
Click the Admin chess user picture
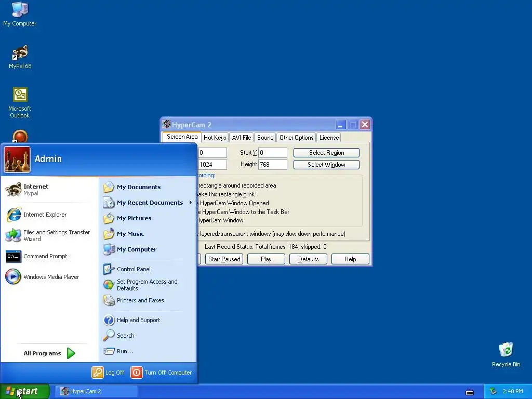point(17,160)
